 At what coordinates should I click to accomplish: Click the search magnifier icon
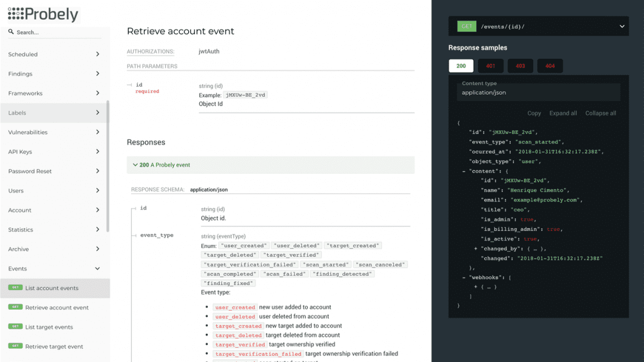(x=11, y=32)
